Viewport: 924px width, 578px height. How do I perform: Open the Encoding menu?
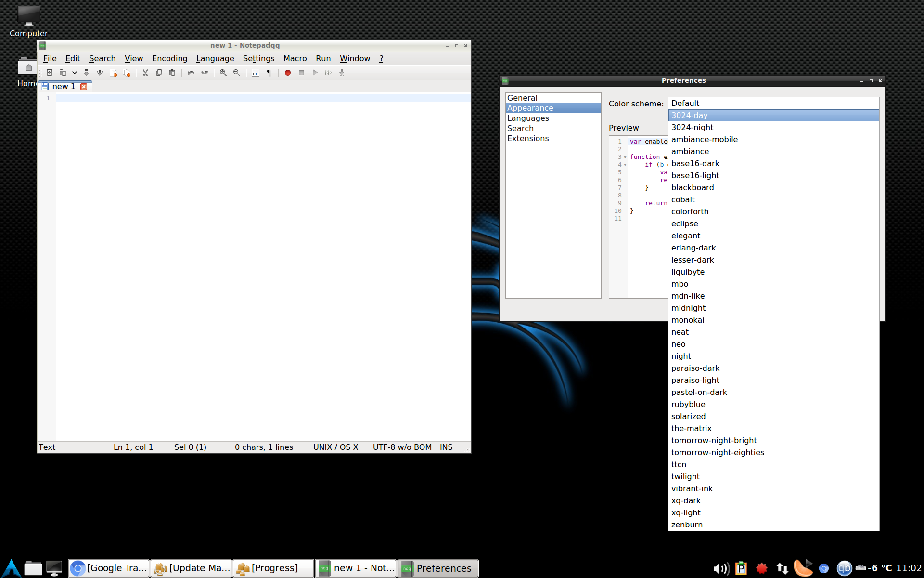coord(169,58)
